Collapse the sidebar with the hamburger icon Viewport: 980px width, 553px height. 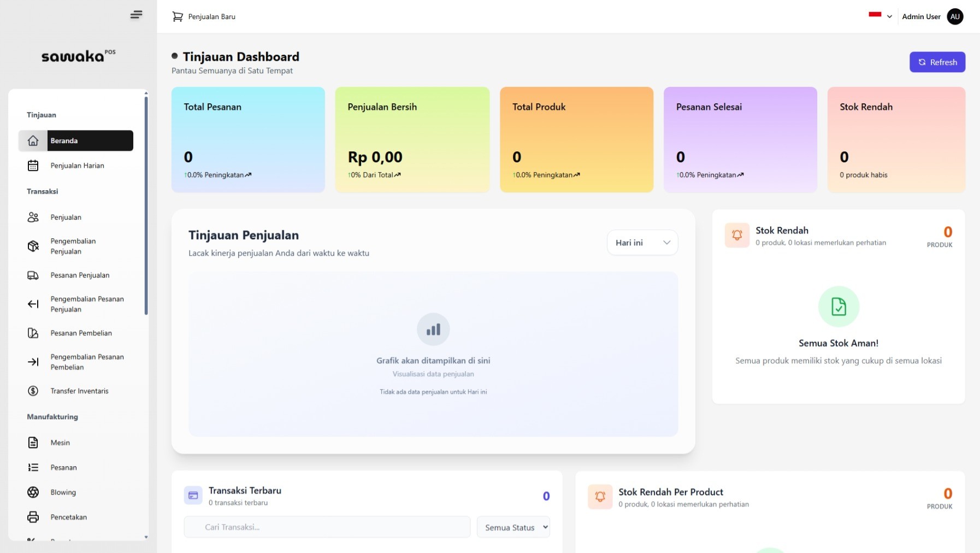tap(136, 15)
